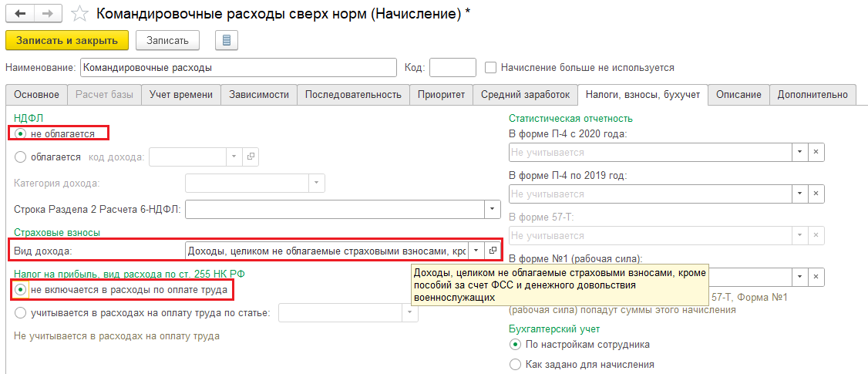Switch to the Основное tab
The height and width of the screenshot is (374, 868).
tap(36, 95)
